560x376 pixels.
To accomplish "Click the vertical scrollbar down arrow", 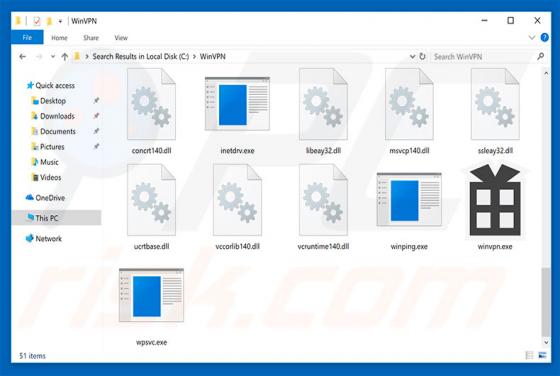I will coord(546,342).
